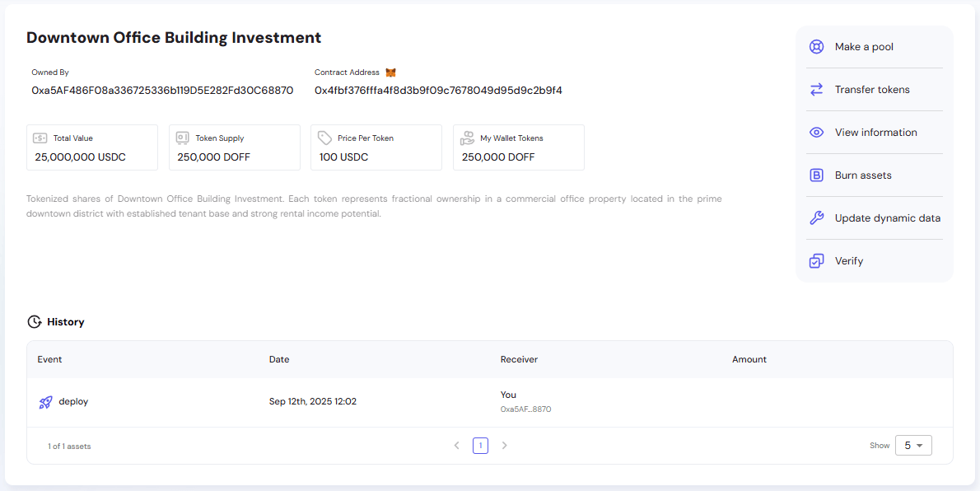The image size is (980, 491).
Task: Click the Make a pool icon
Action: pyautogui.click(x=816, y=47)
